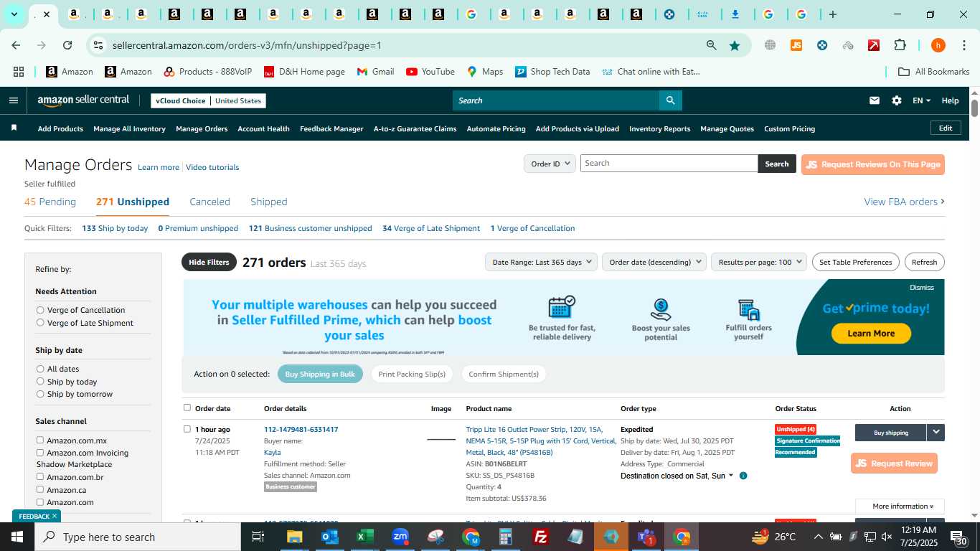
Task: Open the Chrome apps grid icon in bookmarks bar
Action: 19,72
